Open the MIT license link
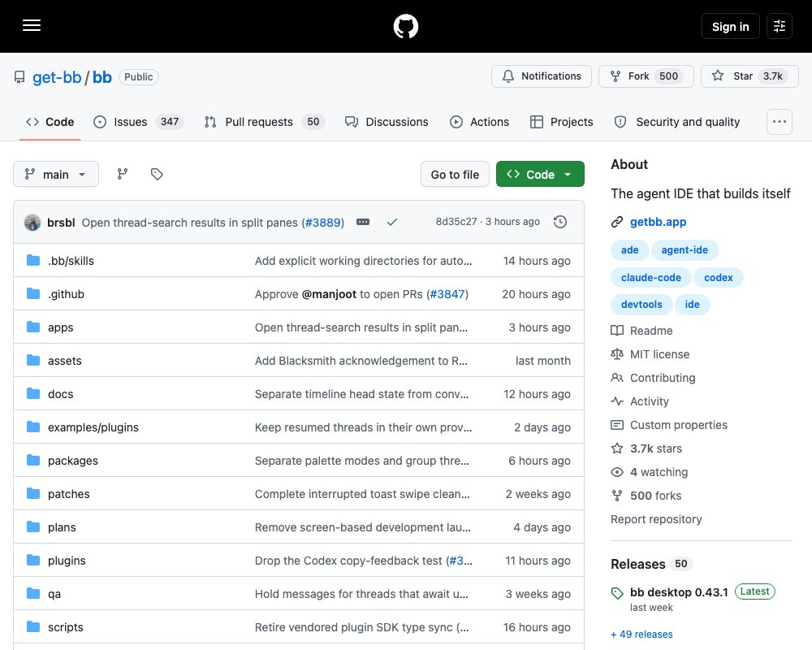Image resolution: width=812 pixels, height=650 pixels. [650, 354]
